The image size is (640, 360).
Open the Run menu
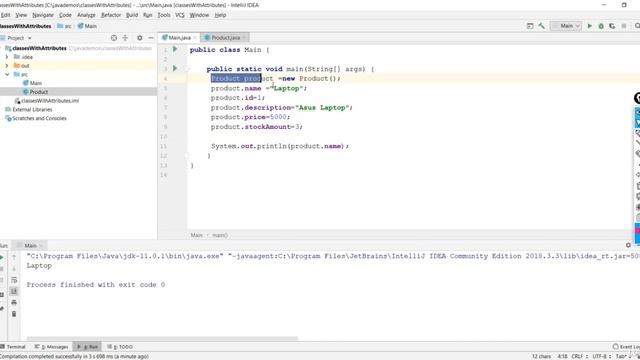pos(147,15)
